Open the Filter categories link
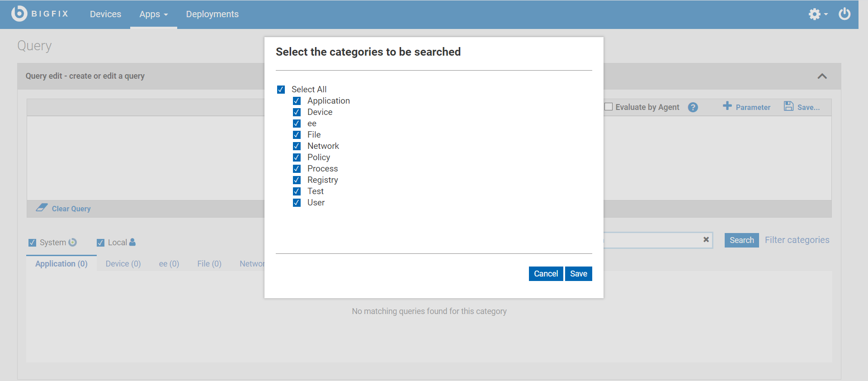The image size is (868, 381). (797, 240)
